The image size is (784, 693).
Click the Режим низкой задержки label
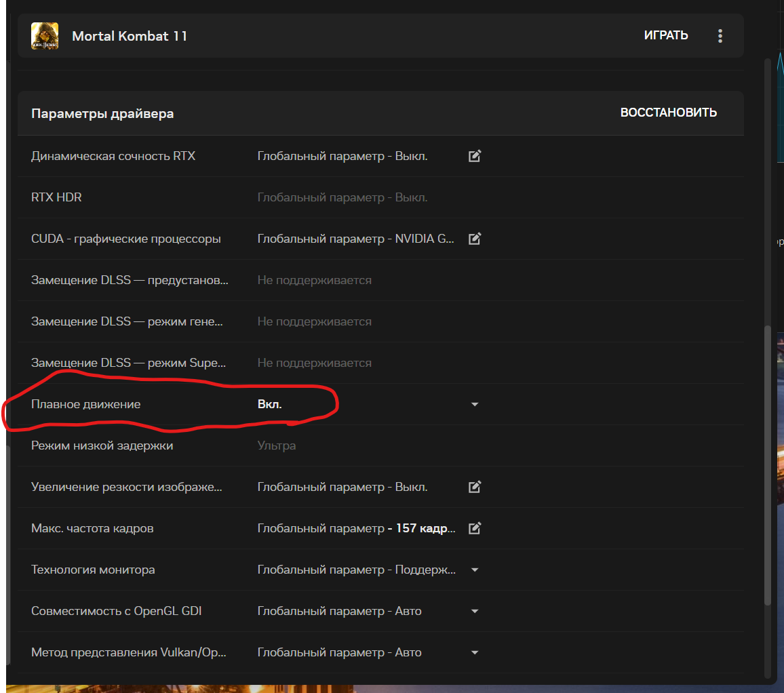click(102, 446)
